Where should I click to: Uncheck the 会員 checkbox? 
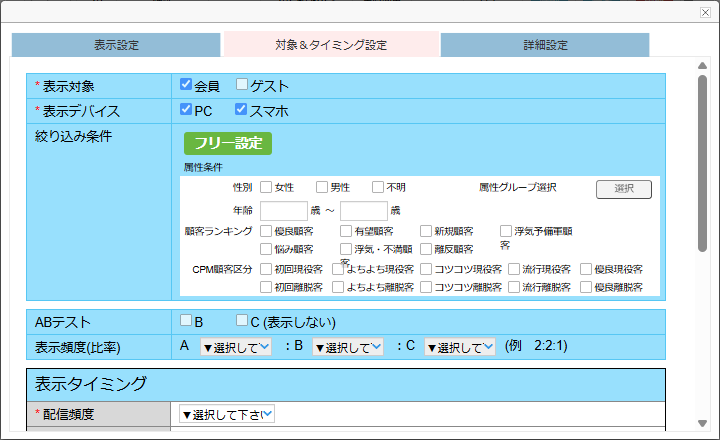click(x=186, y=85)
